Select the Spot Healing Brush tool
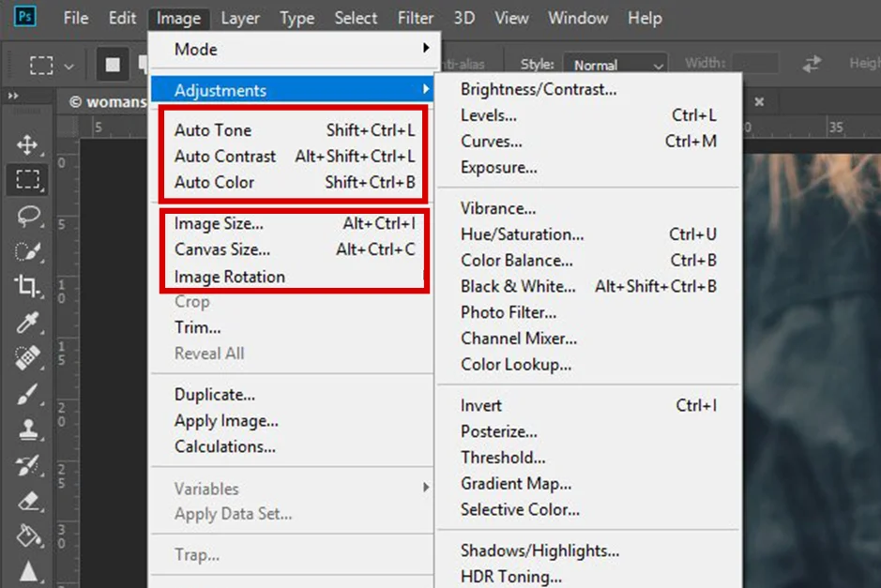The width and height of the screenshot is (881, 588). click(x=27, y=358)
